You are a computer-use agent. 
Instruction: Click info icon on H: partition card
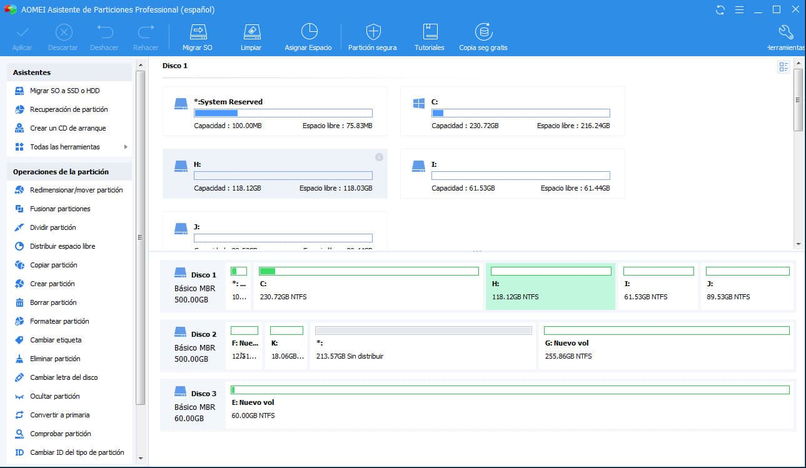pyautogui.click(x=379, y=157)
